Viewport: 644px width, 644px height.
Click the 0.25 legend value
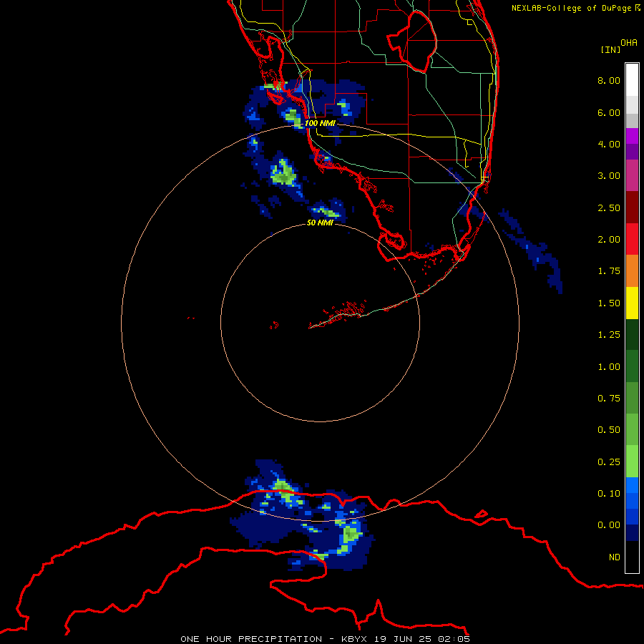(609, 462)
